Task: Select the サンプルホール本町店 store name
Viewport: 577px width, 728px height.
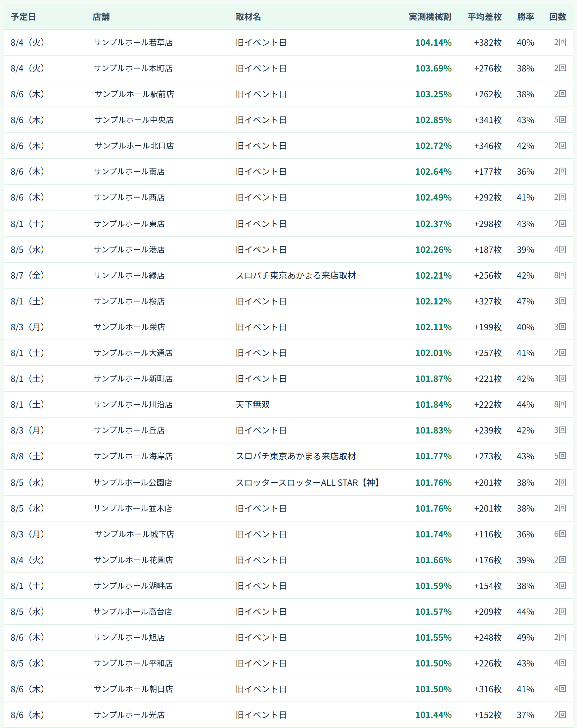Action: point(133,68)
